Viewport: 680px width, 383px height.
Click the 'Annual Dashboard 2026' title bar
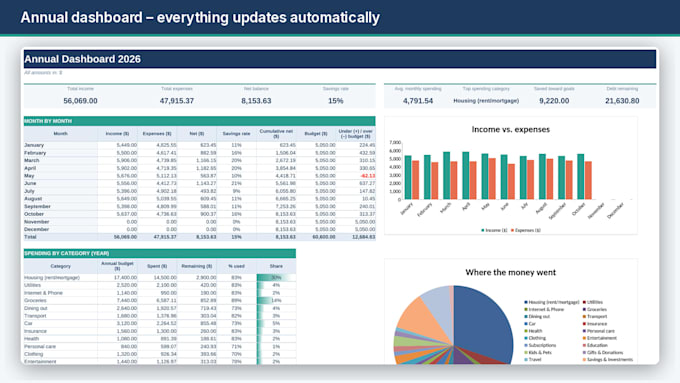(x=340, y=59)
